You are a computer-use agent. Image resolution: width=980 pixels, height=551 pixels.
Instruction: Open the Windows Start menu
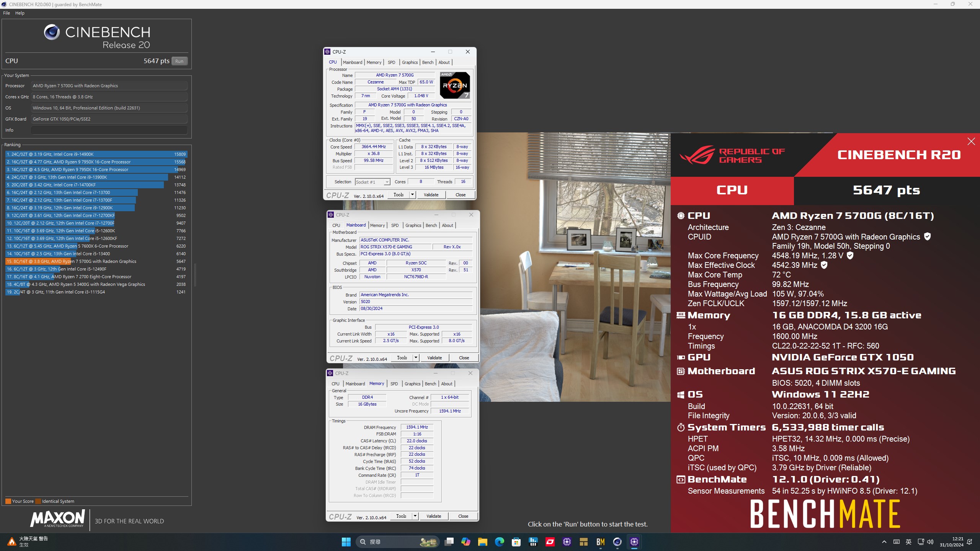pyautogui.click(x=346, y=542)
